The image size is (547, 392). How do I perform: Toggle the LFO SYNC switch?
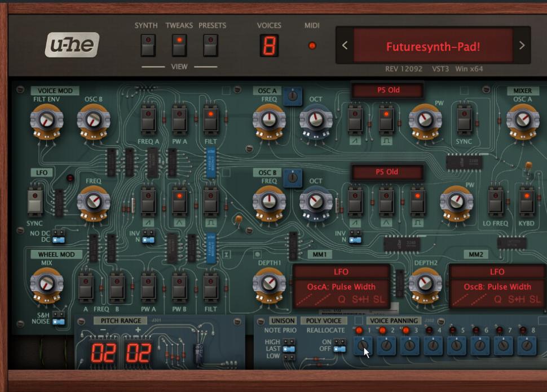tap(35, 202)
